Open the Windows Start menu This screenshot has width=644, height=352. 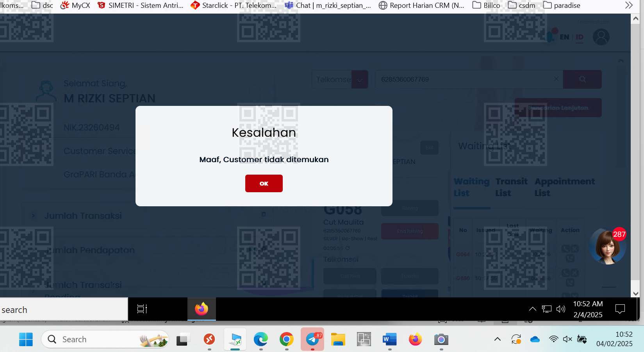point(26,339)
